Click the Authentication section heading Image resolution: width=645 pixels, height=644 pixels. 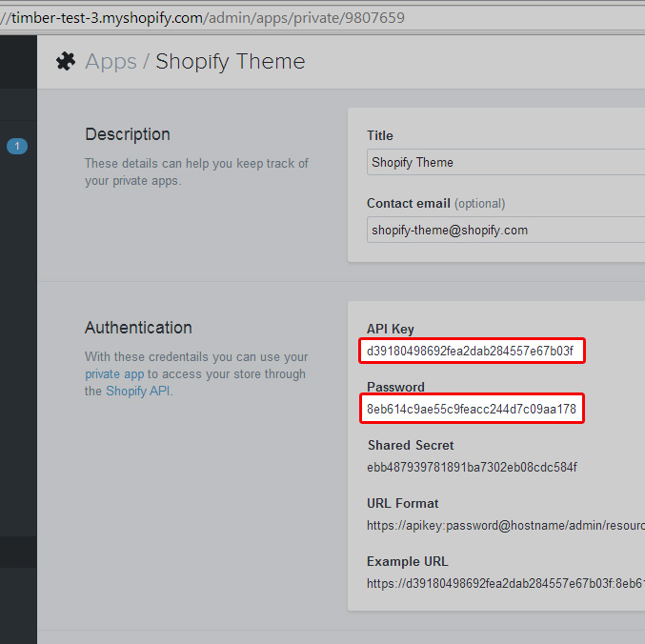(138, 328)
